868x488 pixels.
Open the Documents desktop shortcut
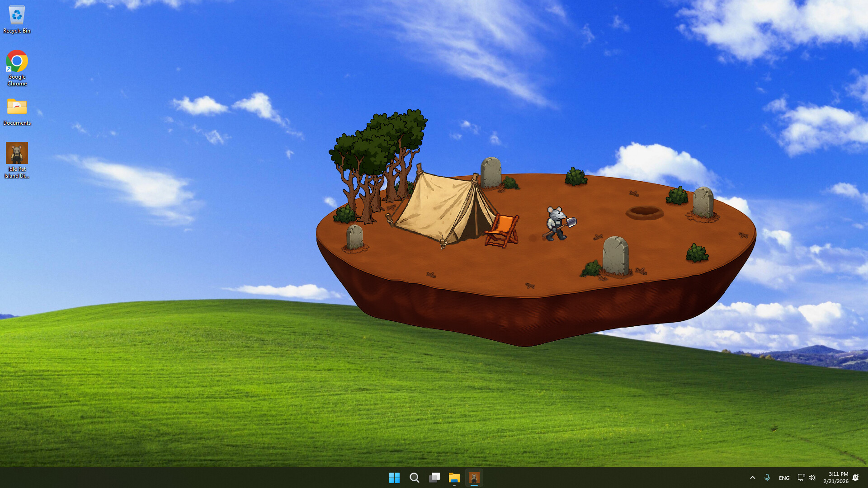pos(17,106)
